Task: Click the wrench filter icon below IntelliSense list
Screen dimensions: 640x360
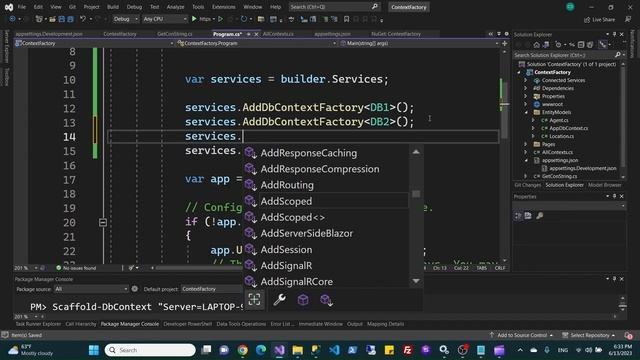Action: coord(279,300)
